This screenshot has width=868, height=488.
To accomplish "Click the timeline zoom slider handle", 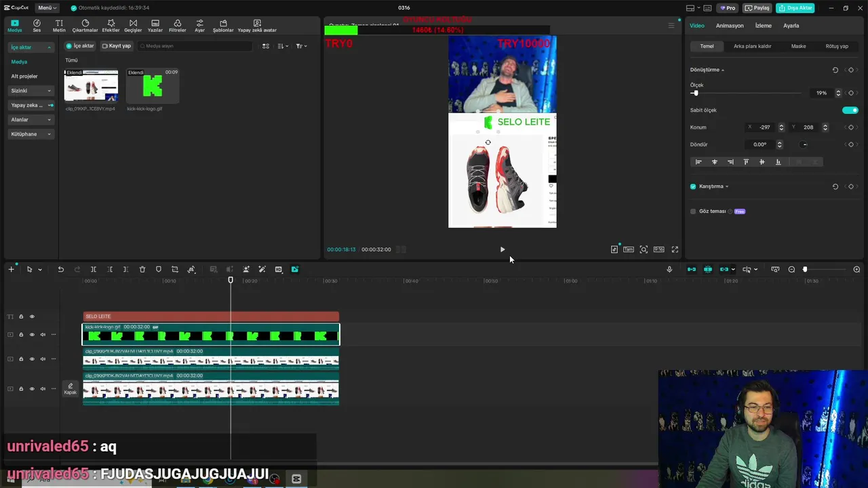I will click(x=805, y=270).
